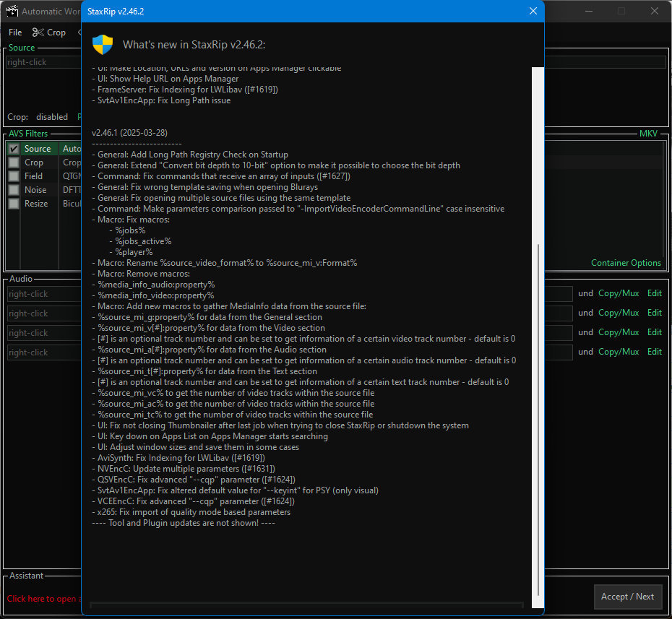This screenshot has width=672, height=619.
Task: Open Edit for the fourth audio row
Action: pyautogui.click(x=655, y=352)
